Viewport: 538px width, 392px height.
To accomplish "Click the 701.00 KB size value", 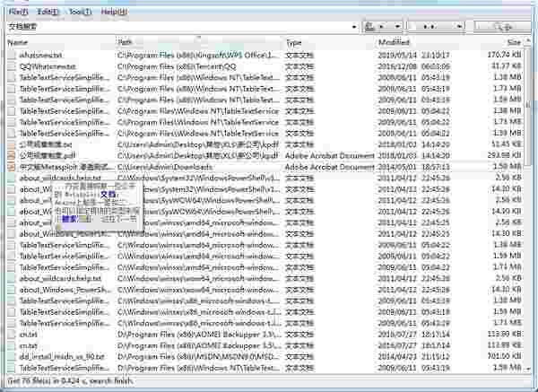I will click(x=504, y=356).
